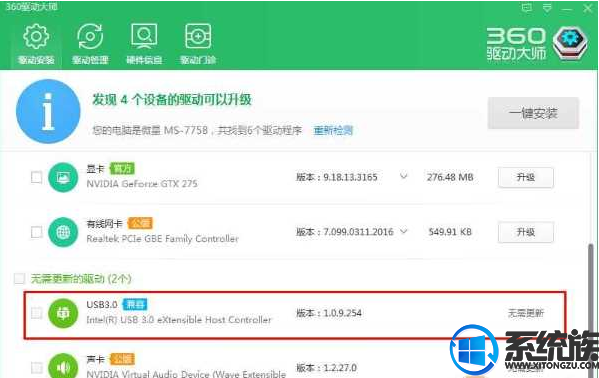599x378 pixels.
Task: Upgrade the 有线网卡 driver
Action: (526, 232)
